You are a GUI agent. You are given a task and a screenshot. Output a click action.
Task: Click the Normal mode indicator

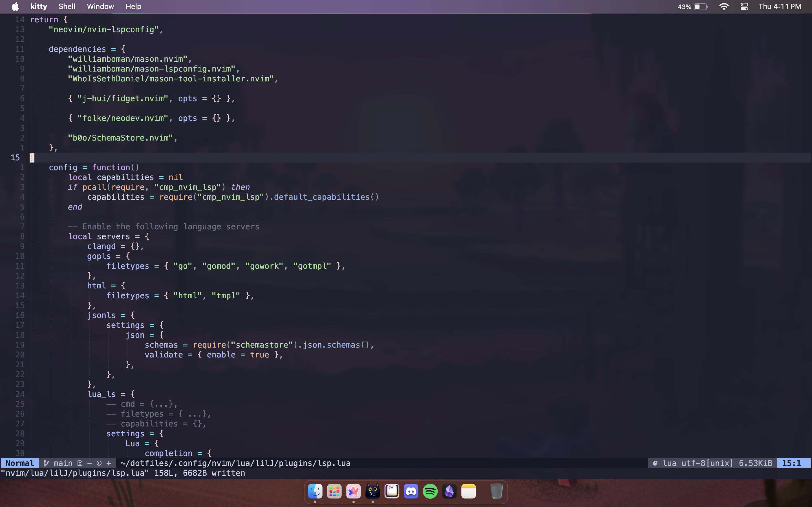[x=20, y=463]
